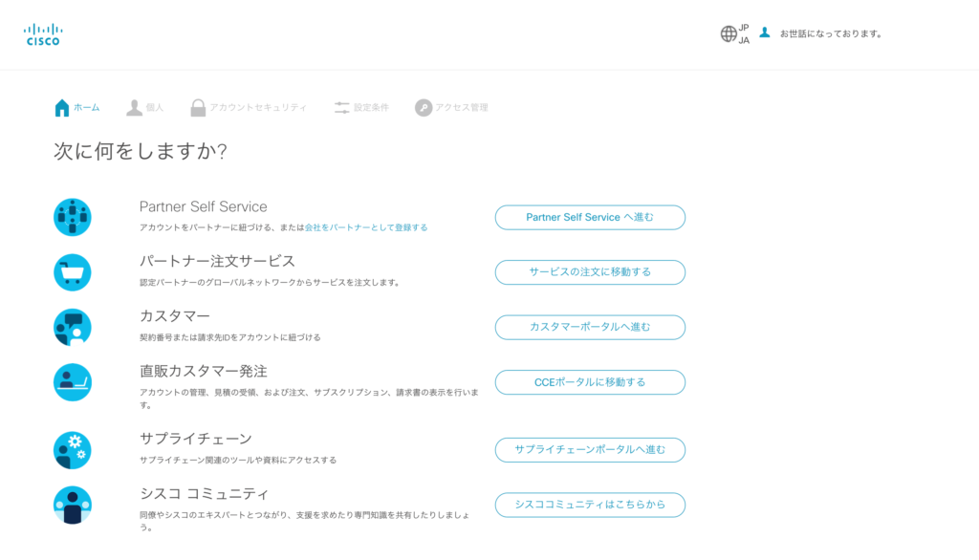Click the 個人 person icon
Image resolution: width=979 pixels, height=560 pixels.
point(134,108)
